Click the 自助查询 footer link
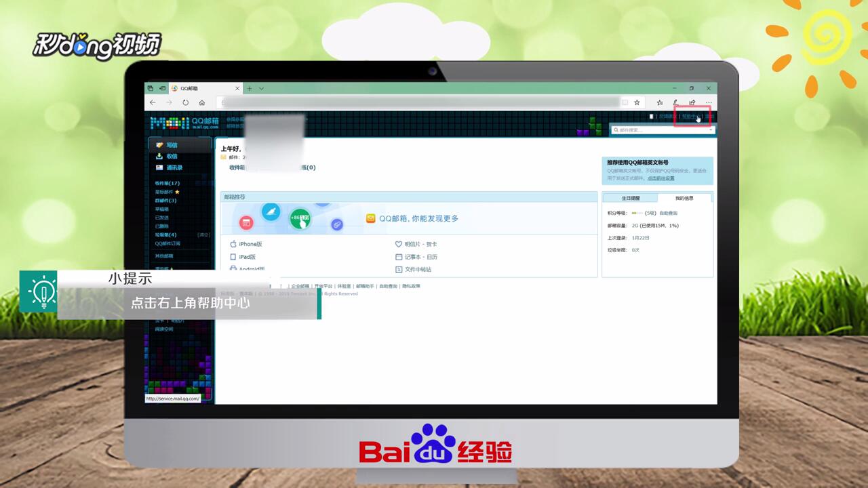Screen dimensions: 868x488 388,286
